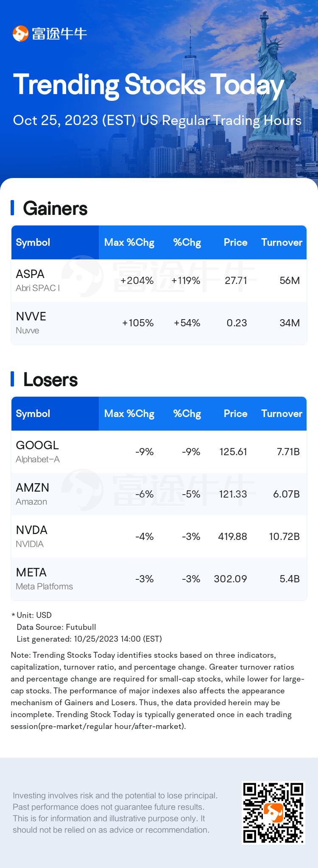Select the NVDA NVIDIA row

pos(159,537)
